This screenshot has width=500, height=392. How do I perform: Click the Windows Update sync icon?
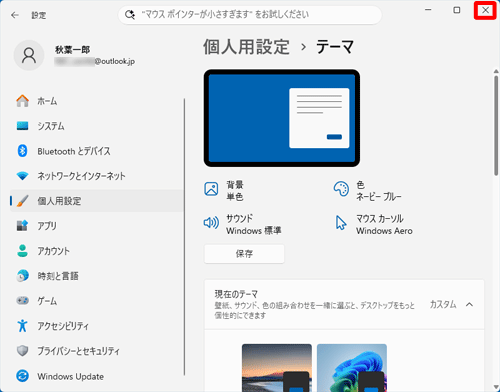coord(22,376)
